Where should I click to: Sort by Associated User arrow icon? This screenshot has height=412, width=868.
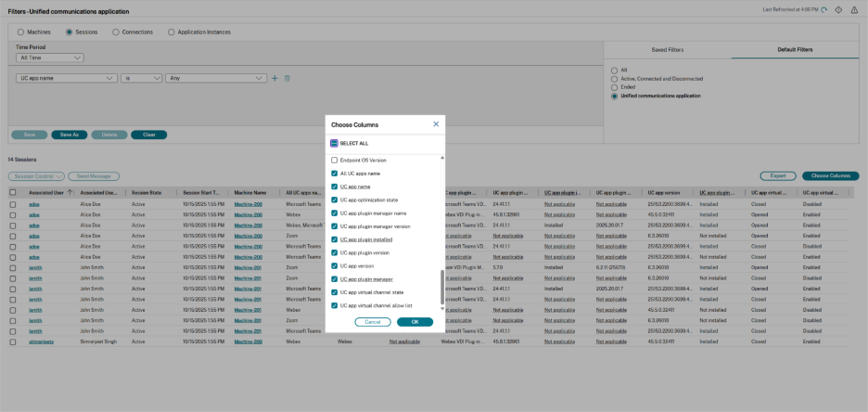click(x=70, y=192)
